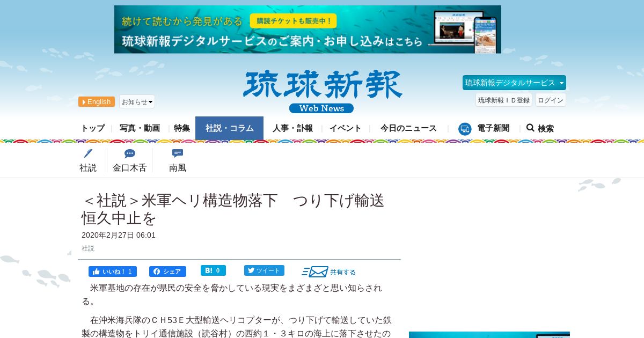Click the envelope share icon
The height and width of the screenshot is (338, 644).
coord(315,271)
